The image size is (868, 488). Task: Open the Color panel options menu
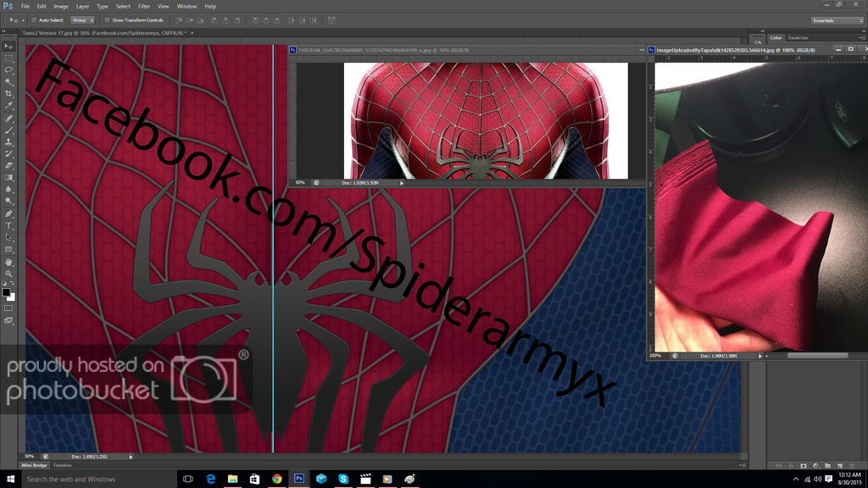861,37
